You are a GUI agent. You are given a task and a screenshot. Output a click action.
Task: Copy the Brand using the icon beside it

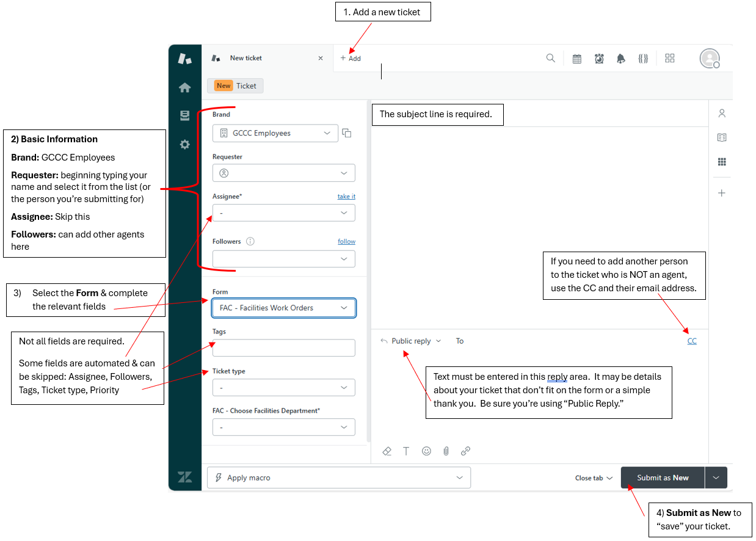point(347,133)
